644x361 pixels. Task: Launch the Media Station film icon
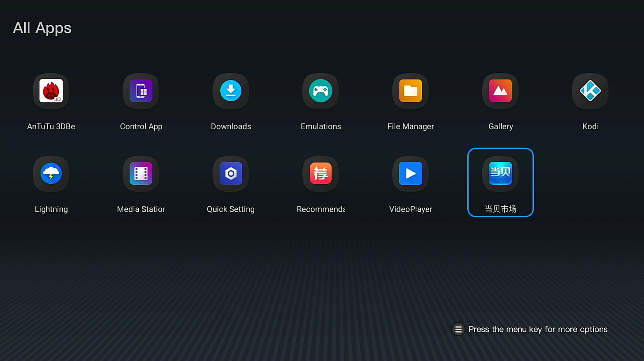tap(141, 174)
